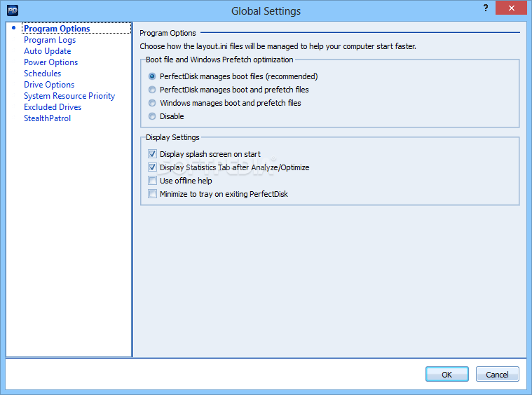Open the StealthPatrol settings page
The height and width of the screenshot is (395, 532).
point(47,118)
